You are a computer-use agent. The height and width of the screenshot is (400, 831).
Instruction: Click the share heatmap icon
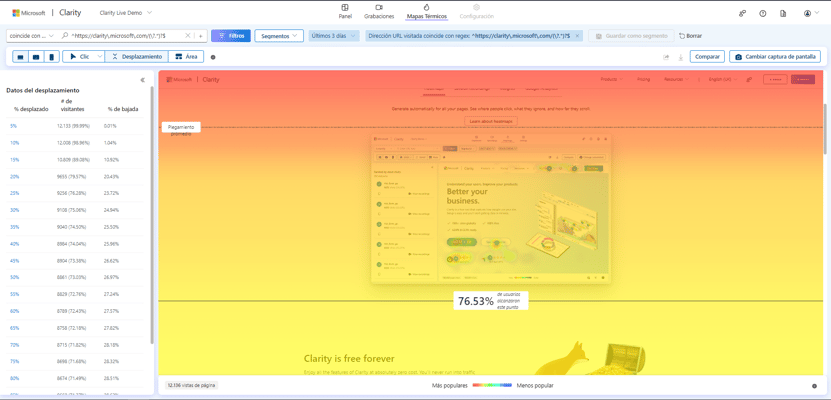tap(666, 57)
